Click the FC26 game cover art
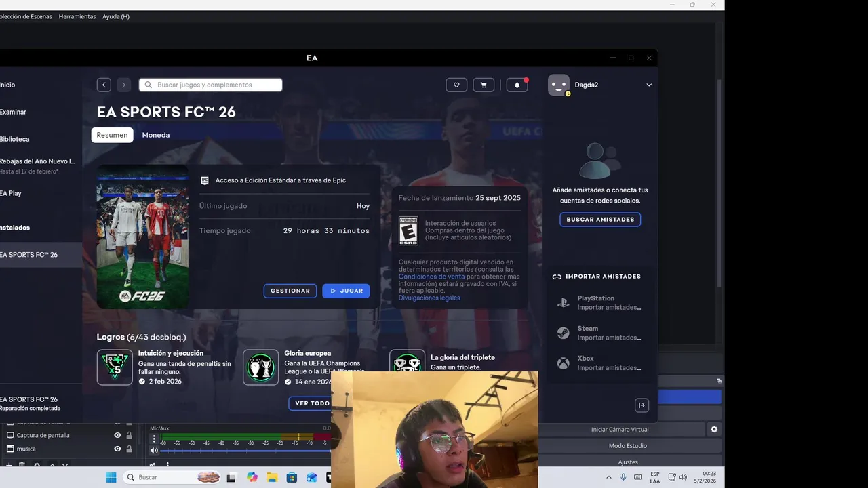This screenshot has width=868, height=488. pos(142,237)
